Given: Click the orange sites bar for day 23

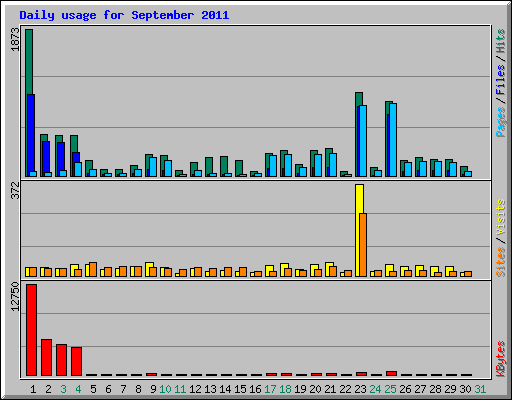Looking at the screenshot, I should pos(363,245).
